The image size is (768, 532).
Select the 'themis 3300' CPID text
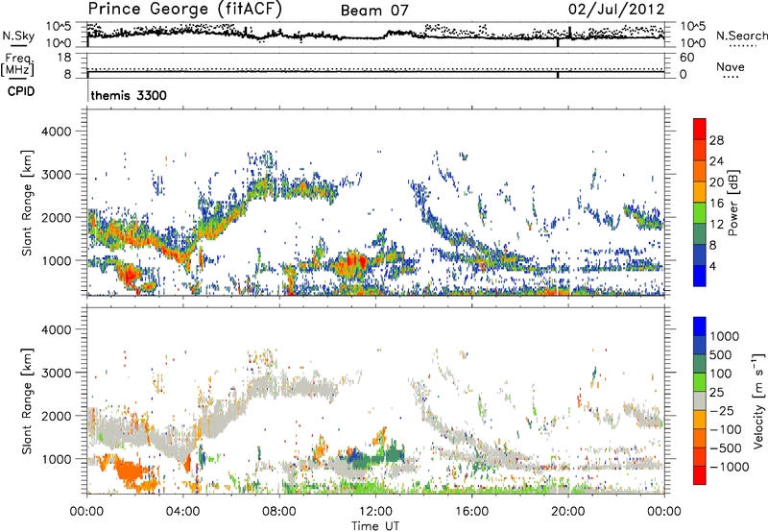(x=129, y=95)
